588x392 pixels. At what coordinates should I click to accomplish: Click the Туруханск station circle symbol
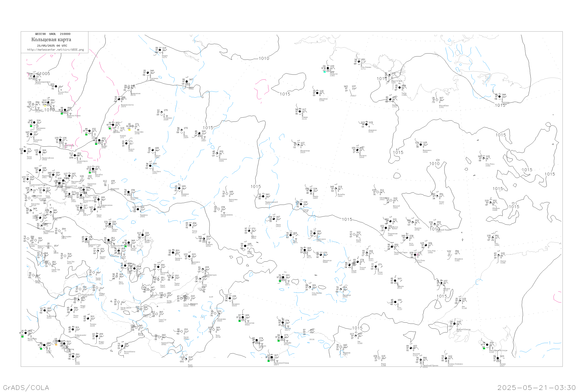148,73
